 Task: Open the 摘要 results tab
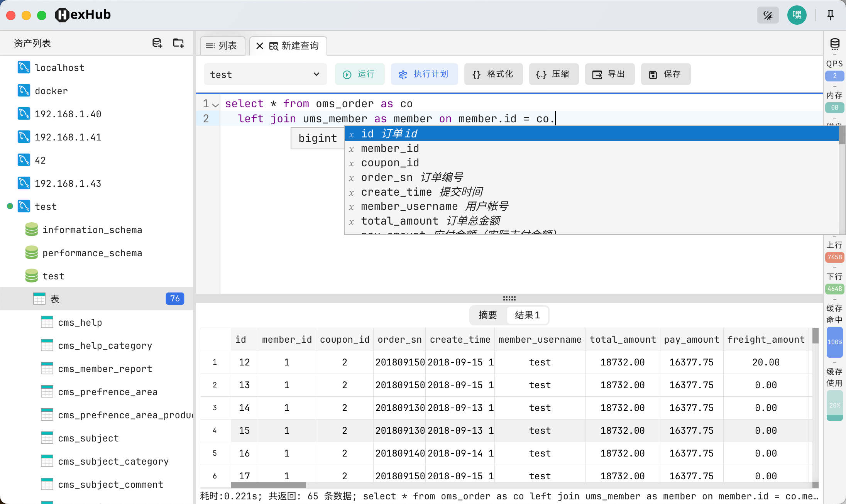[487, 315]
